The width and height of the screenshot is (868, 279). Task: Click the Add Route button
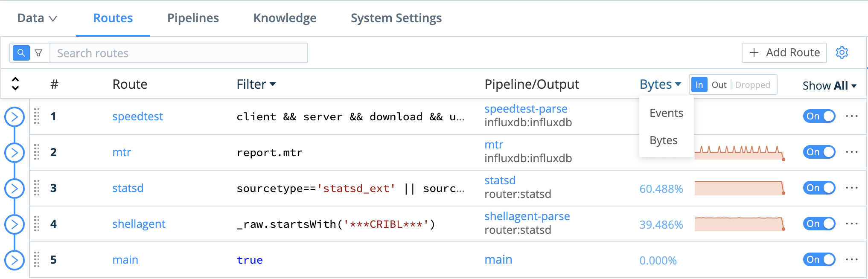[x=784, y=52]
